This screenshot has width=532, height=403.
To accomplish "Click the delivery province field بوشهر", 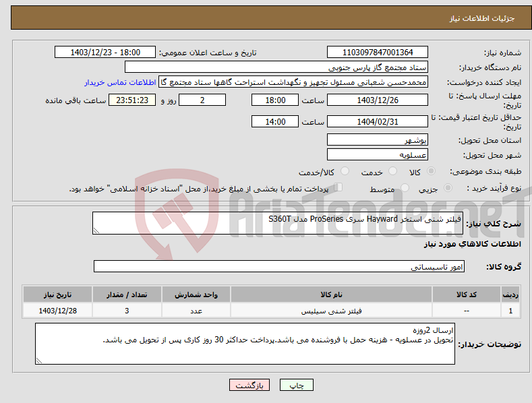I will (x=378, y=139).
